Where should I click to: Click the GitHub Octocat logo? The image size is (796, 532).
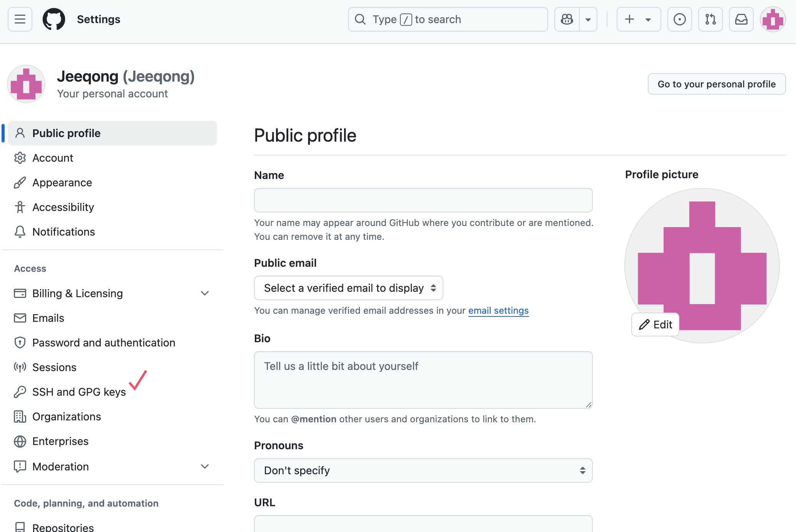click(54, 19)
